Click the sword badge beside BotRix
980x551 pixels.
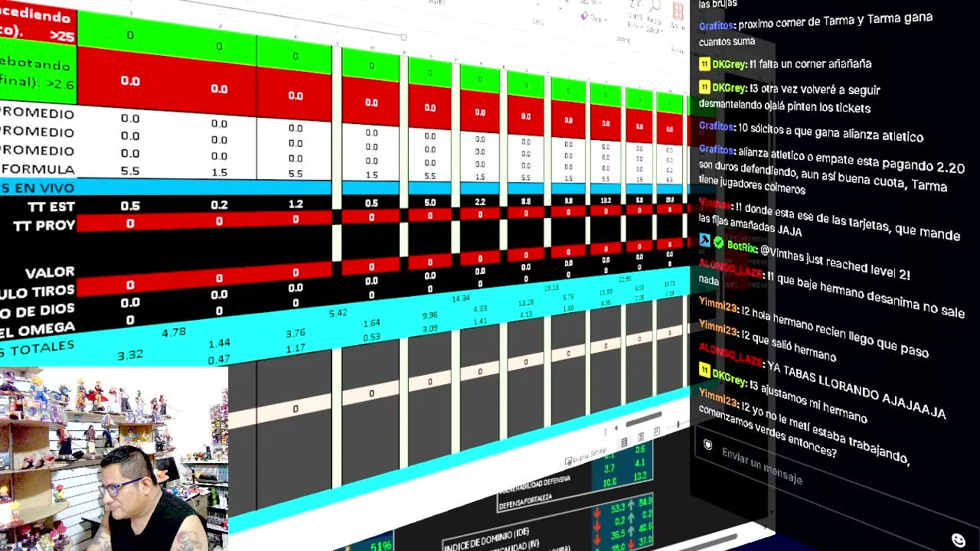coord(704,240)
